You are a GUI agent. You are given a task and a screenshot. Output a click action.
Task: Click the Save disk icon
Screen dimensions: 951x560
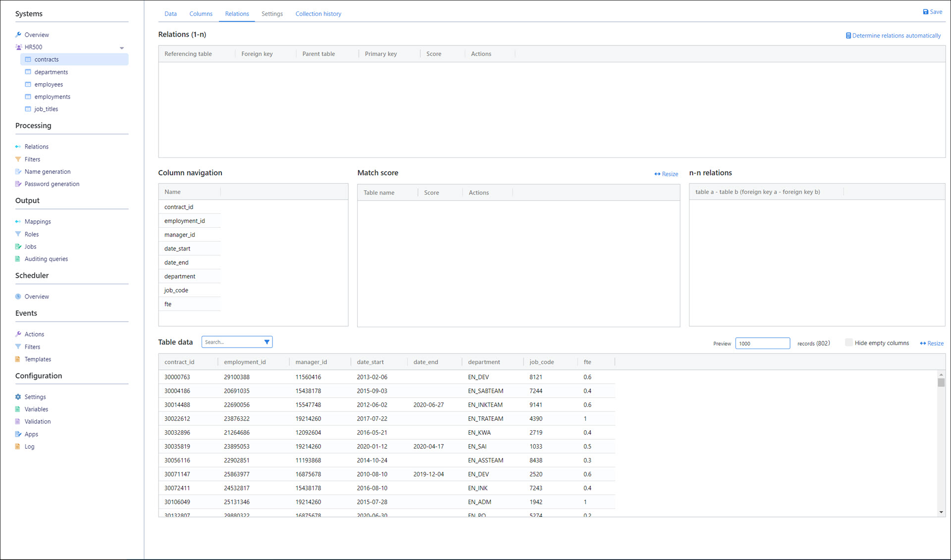(925, 12)
